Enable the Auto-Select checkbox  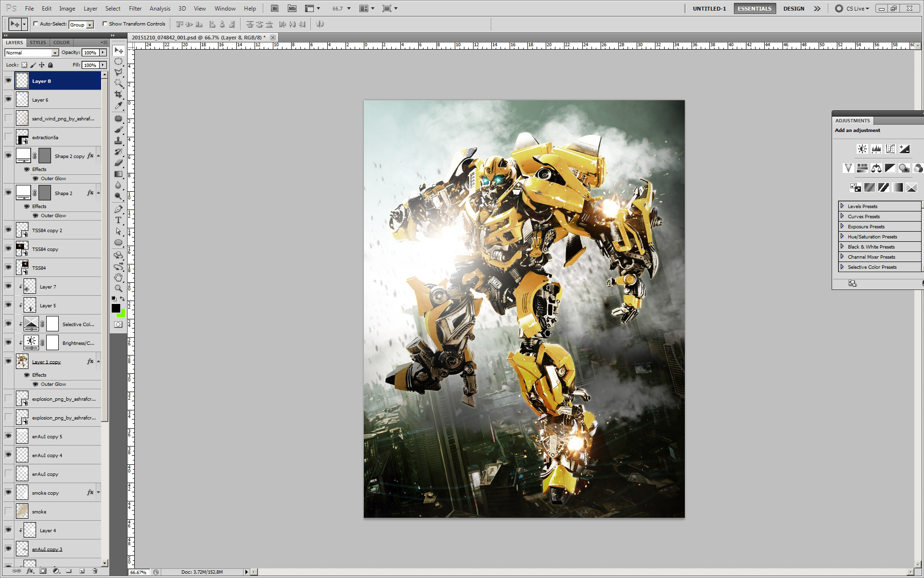[36, 24]
